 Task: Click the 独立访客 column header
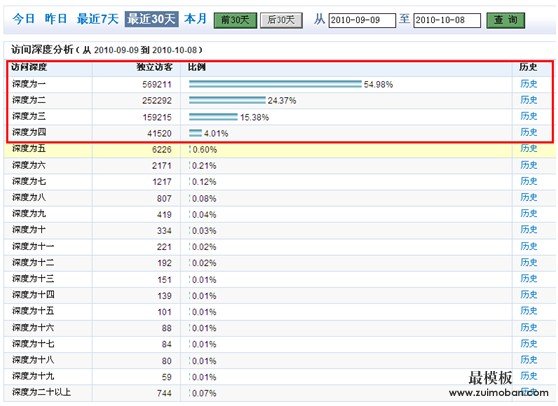click(x=154, y=67)
